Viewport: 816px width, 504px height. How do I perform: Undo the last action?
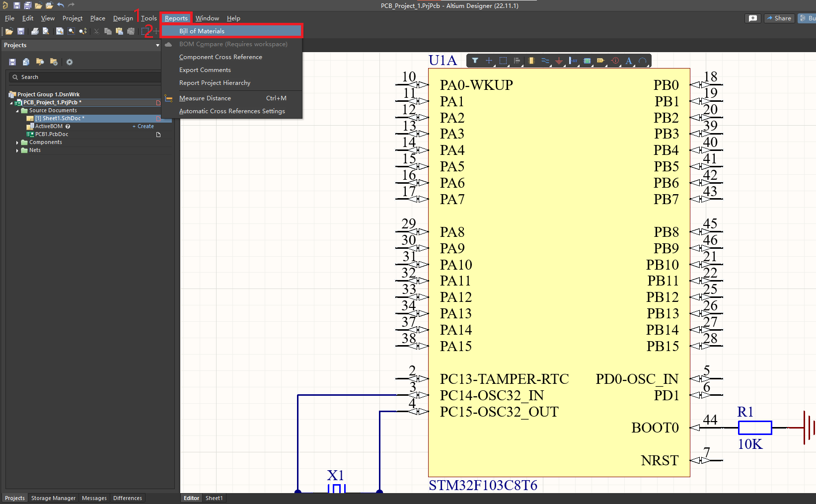(x=61, y=5)
